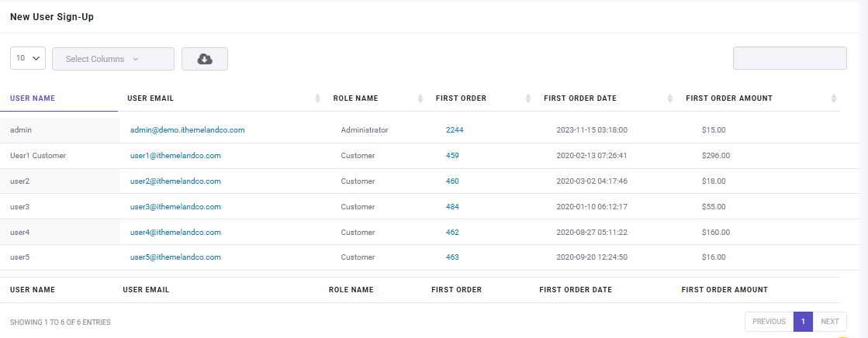868x338 pixels.
Task: Click date 2020-02-13 07:26:41
Action: [x=592, y=156]
